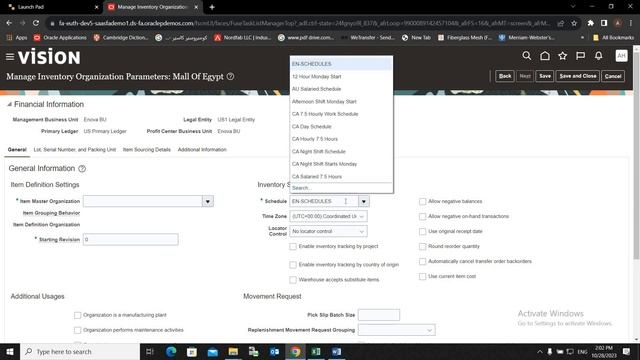Select 12 Hour Monday Start option
The height and width of the screenshot is (360, 640).
click(x=341, y=77)
